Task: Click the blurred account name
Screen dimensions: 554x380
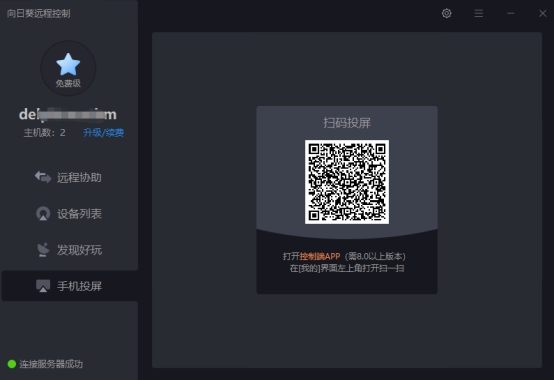Action: (68, 114)
